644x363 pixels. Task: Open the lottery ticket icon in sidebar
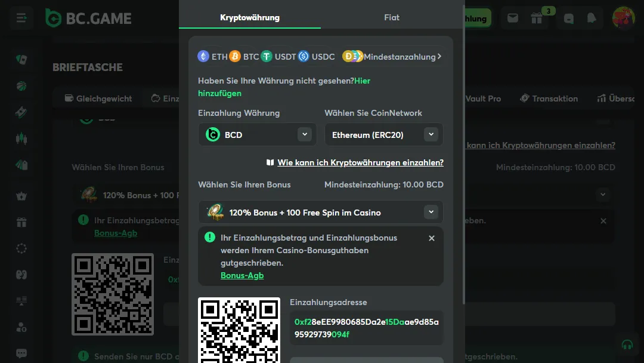tap(21, 112)
